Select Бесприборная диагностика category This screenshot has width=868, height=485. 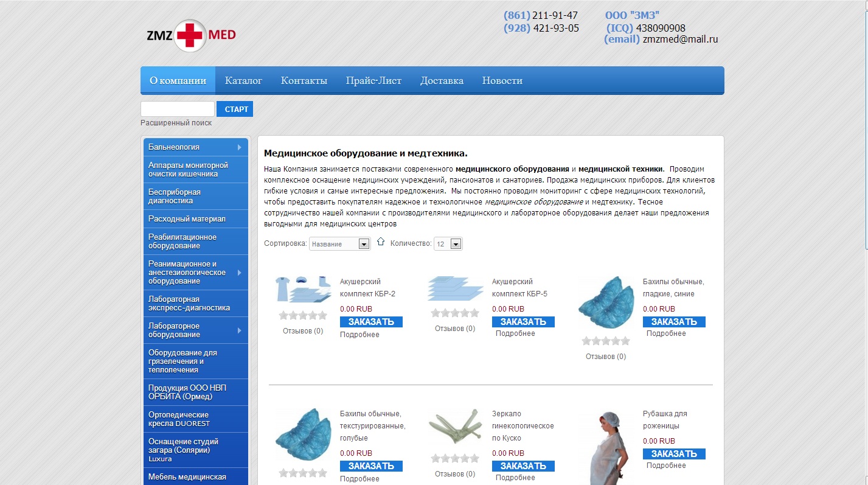[196, 197]
